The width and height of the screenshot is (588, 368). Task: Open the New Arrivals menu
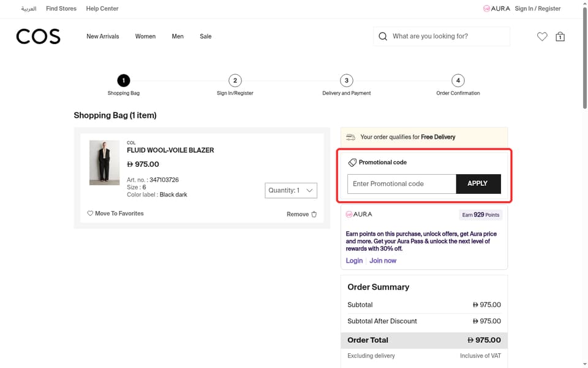(x=103, y=36)
